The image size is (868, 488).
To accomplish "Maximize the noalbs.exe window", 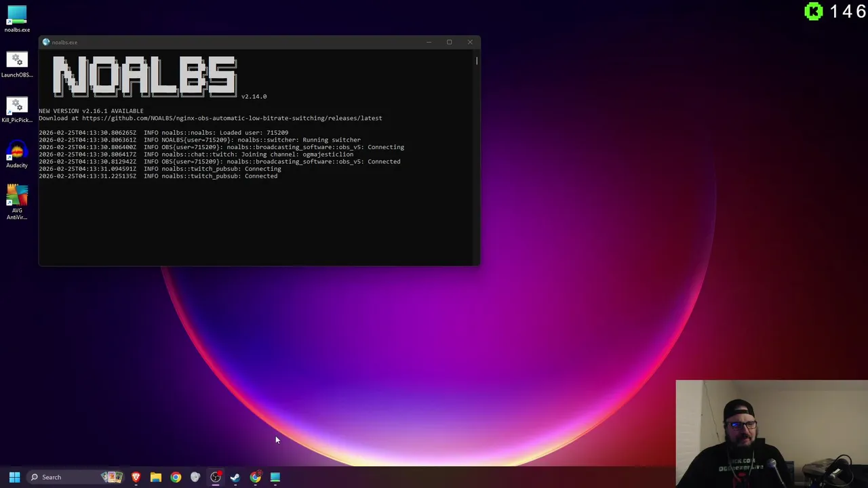I will click(x=449, y=42).
